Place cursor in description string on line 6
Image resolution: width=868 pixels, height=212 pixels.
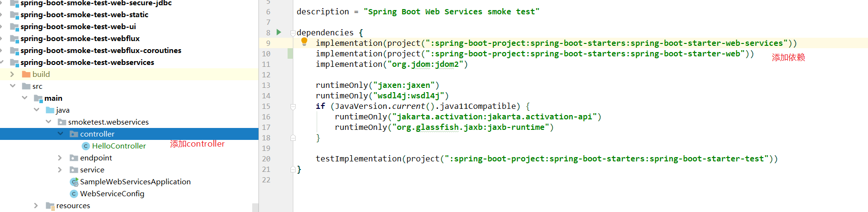pos(451,11)
